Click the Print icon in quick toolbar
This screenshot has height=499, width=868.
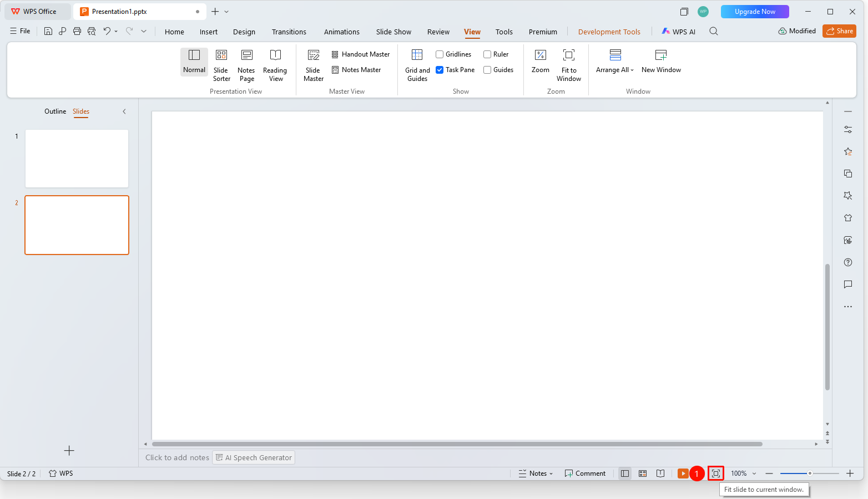[x=77, y=31]
